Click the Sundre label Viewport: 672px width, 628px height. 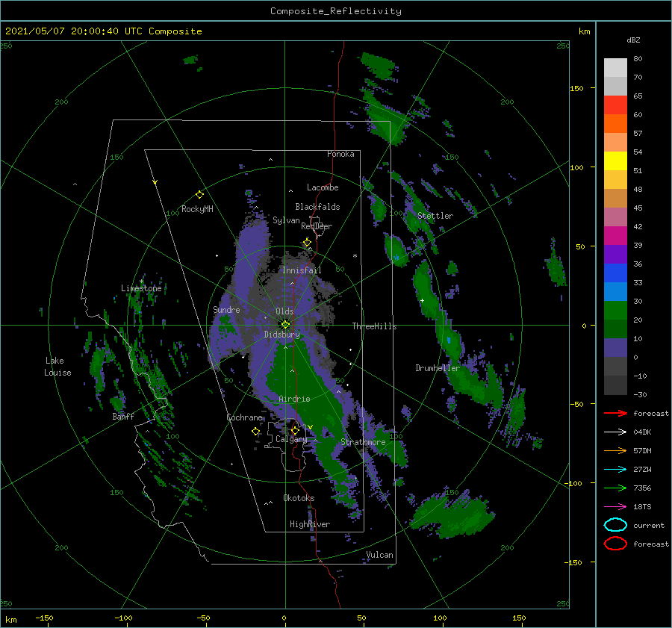click(226, 309)
